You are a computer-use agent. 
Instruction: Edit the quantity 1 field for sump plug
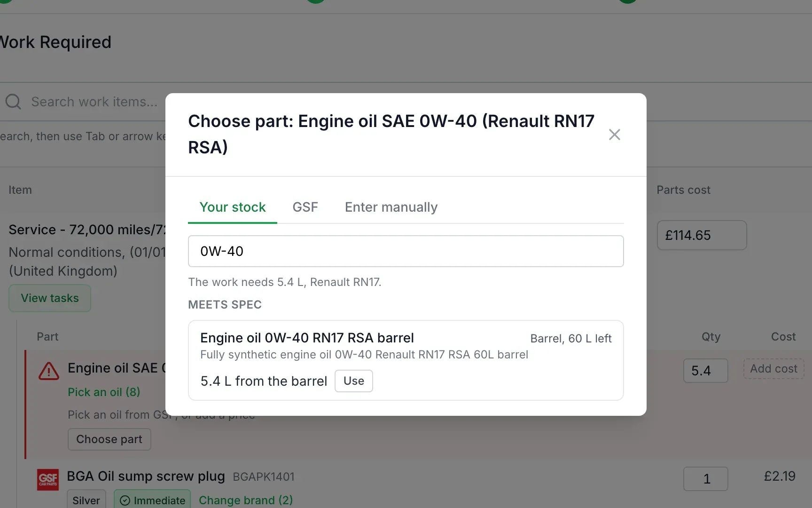click(705, 479)
